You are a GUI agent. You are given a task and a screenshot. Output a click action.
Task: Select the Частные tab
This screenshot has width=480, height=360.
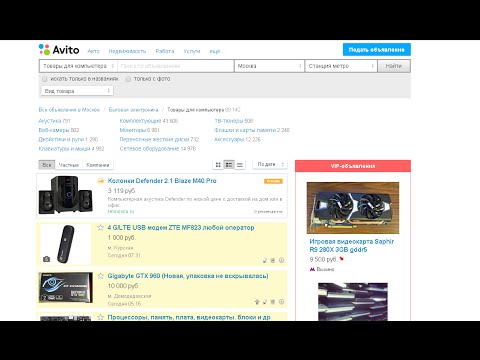[69, 165]
